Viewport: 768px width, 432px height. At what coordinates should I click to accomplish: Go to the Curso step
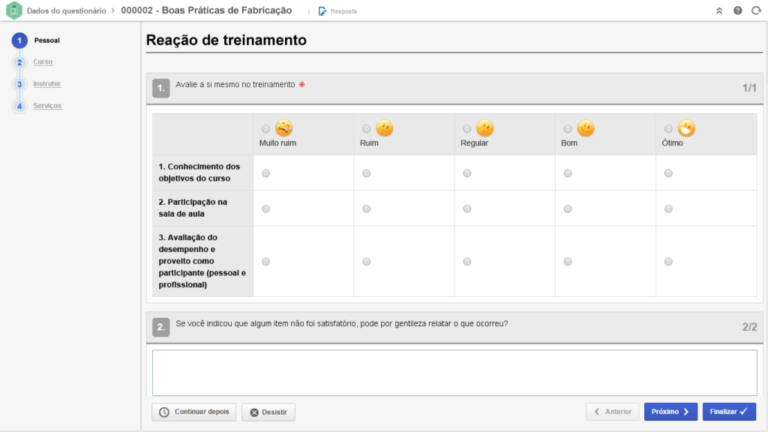(43, 62)
